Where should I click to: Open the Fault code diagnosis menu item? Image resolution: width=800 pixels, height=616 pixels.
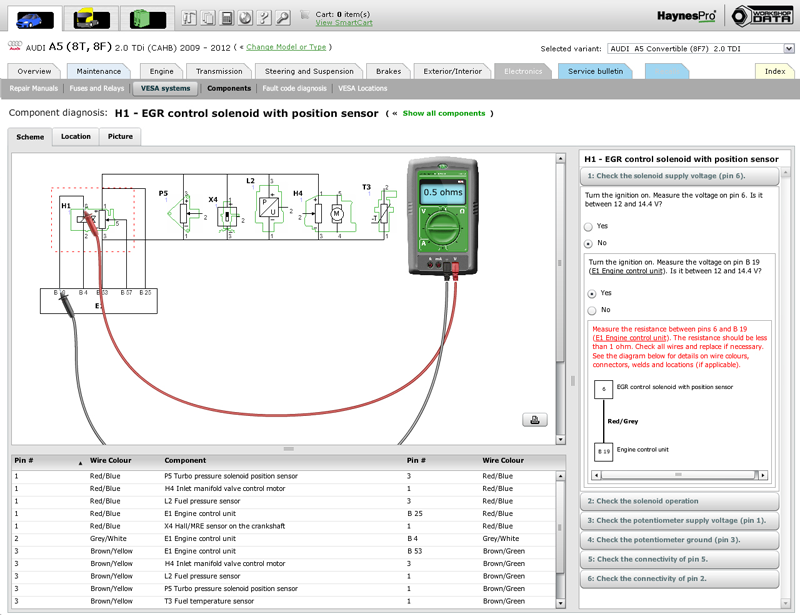pos(294,88)
